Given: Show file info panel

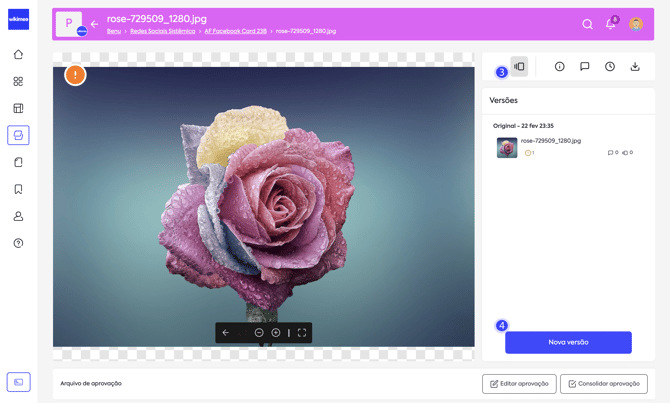Looking at the screenshot, I should pos(560,67).
